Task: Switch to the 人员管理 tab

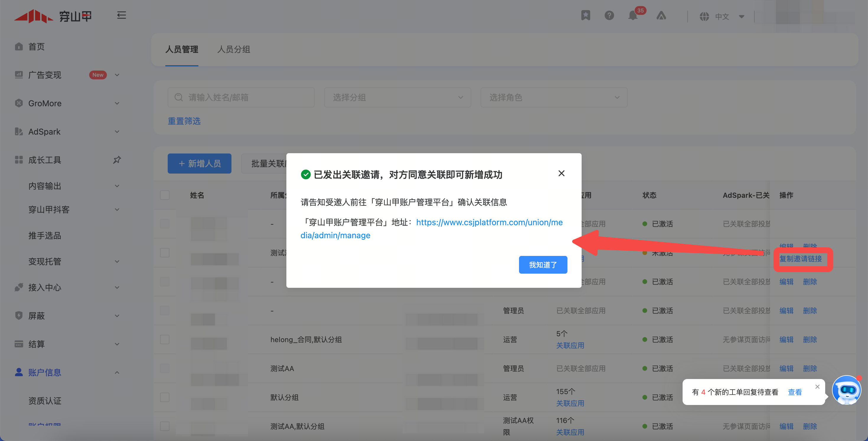Action: click(x=182, y=49)
